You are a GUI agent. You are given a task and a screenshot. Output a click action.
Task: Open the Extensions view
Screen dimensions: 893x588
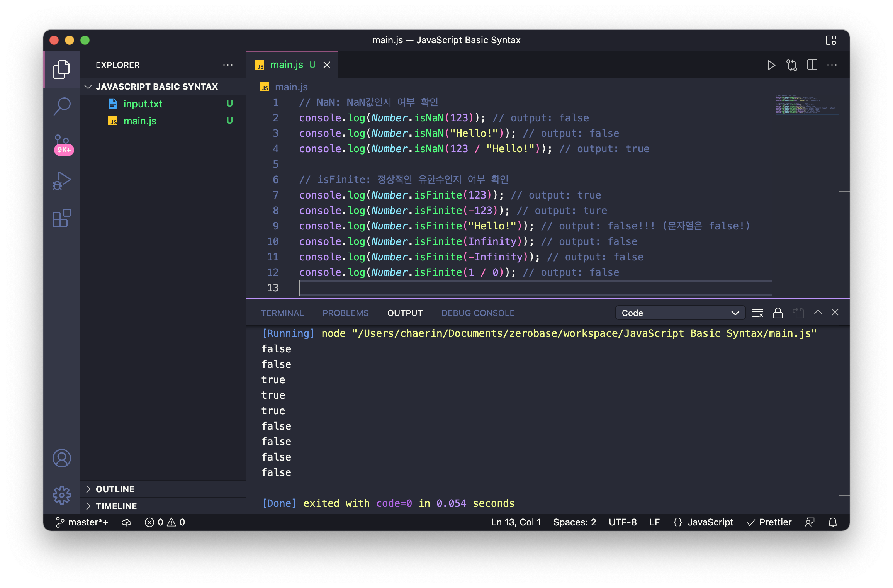tap(62, 218)
